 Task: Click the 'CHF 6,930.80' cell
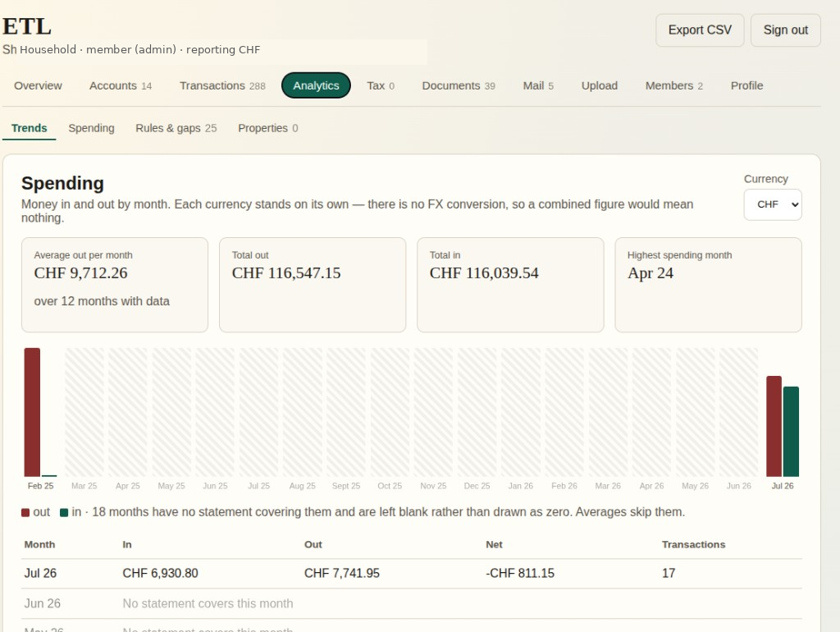(x=160, y=573)
